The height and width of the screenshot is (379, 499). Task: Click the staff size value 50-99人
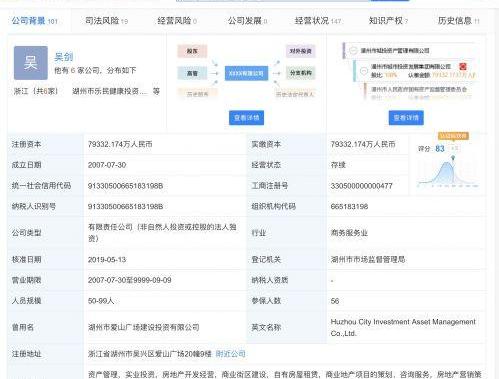point(101,301)
